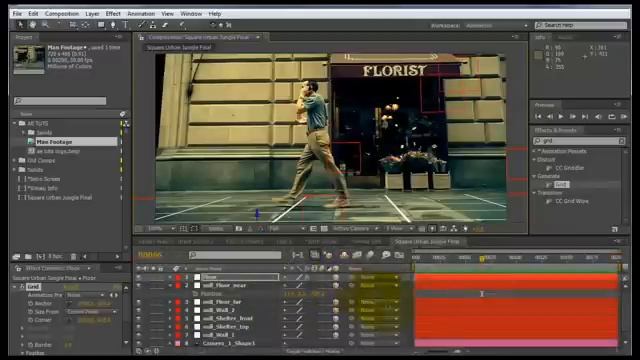Open the Active Camera view dropdown
The image size is (640, 360).
(355, 229)
